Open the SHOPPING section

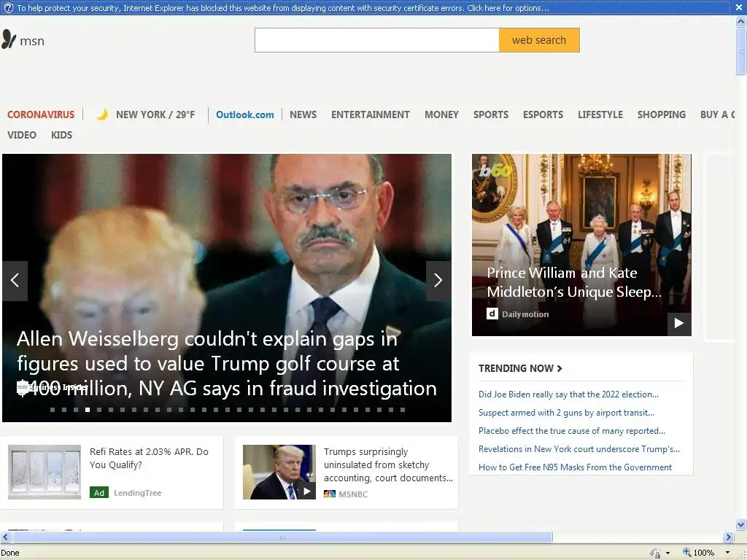(x=661, y=114)
